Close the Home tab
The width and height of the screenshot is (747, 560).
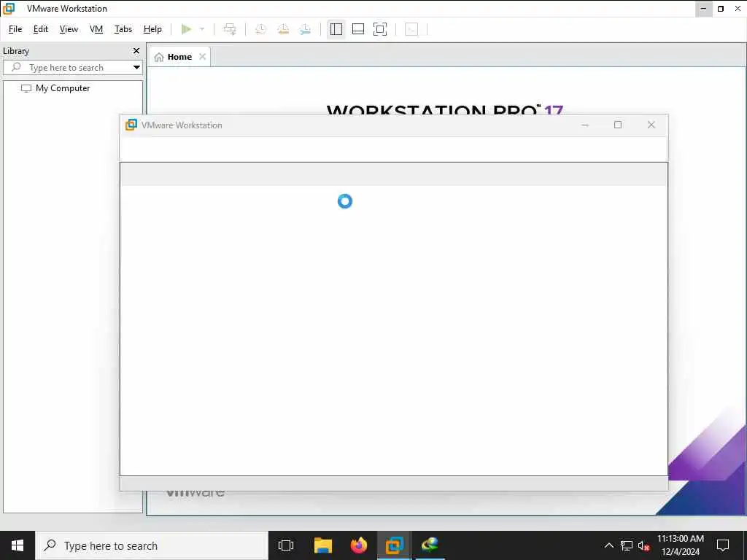203,57
